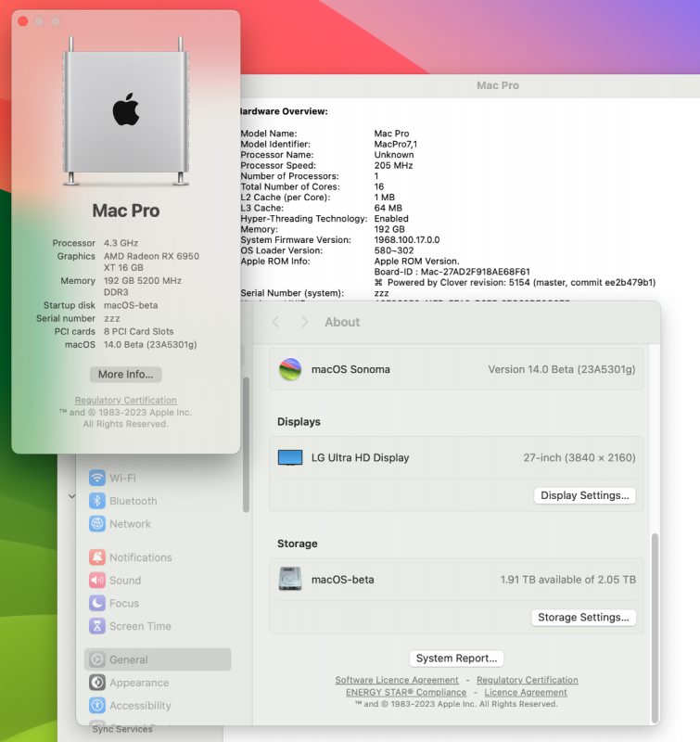The height and width of the screenshot is (742, 700).
Task: Click the 'Enabled' Hyper-Threading value
Action: tap(391, 219)
